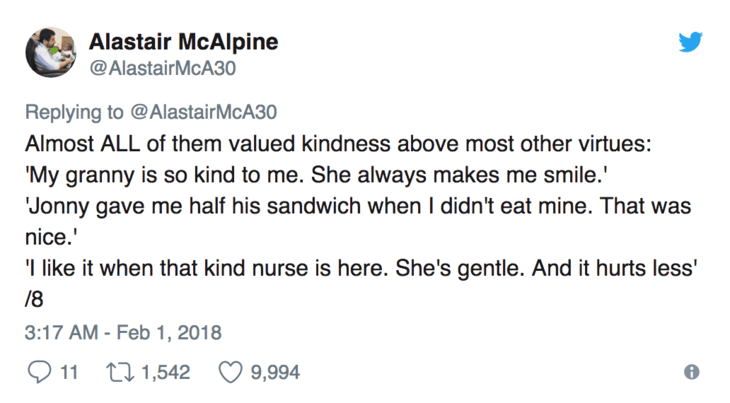Click the word 'nice.' in the tweet
Viewport: 730px width, 403px height.
click(47, 237)
